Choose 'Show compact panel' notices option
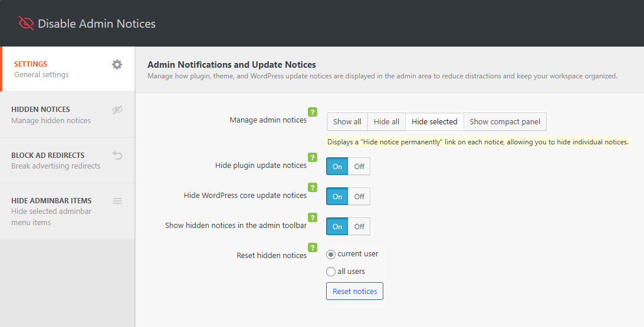Image resolution: width=644 pixels, height=327 pixels. coord(505,122)
